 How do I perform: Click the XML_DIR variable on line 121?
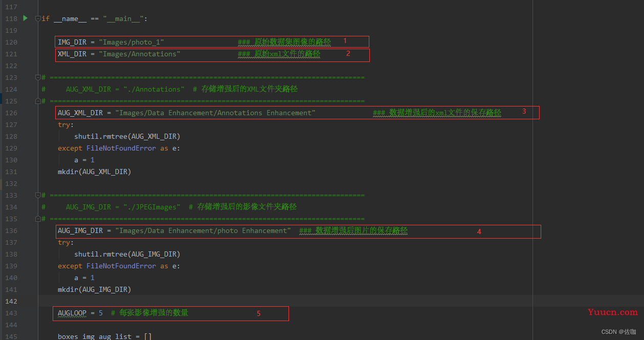72,54
